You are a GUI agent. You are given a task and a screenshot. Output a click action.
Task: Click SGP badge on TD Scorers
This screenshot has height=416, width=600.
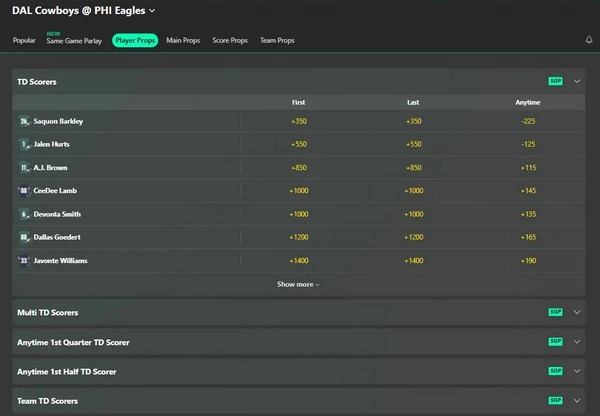(555, 81)
